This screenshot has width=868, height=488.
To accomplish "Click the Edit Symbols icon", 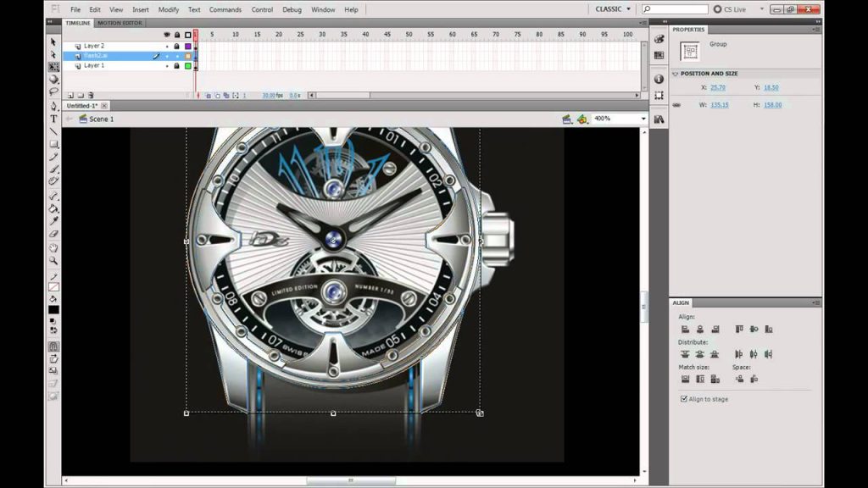I will tap(581, 119).
